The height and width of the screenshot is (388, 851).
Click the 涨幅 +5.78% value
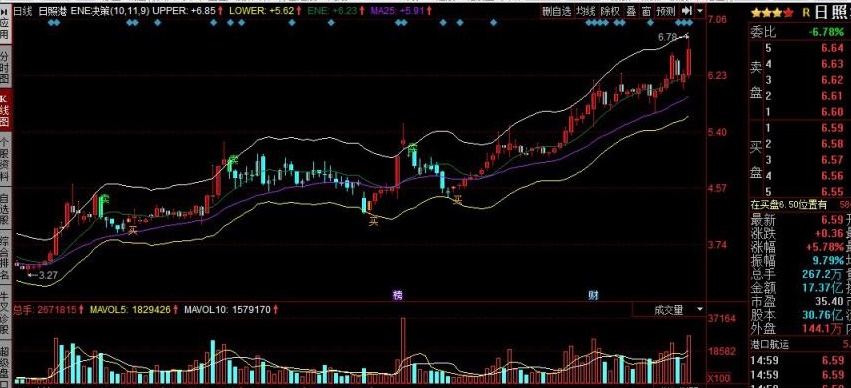click(825, 247)
